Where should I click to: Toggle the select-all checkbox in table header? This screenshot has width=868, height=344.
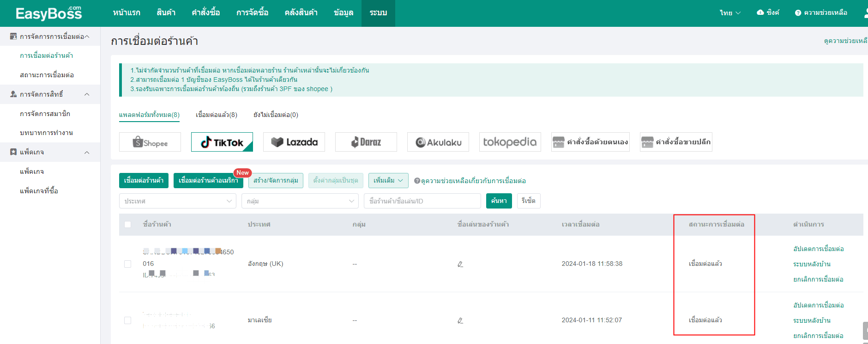click(x=128, y=224)
